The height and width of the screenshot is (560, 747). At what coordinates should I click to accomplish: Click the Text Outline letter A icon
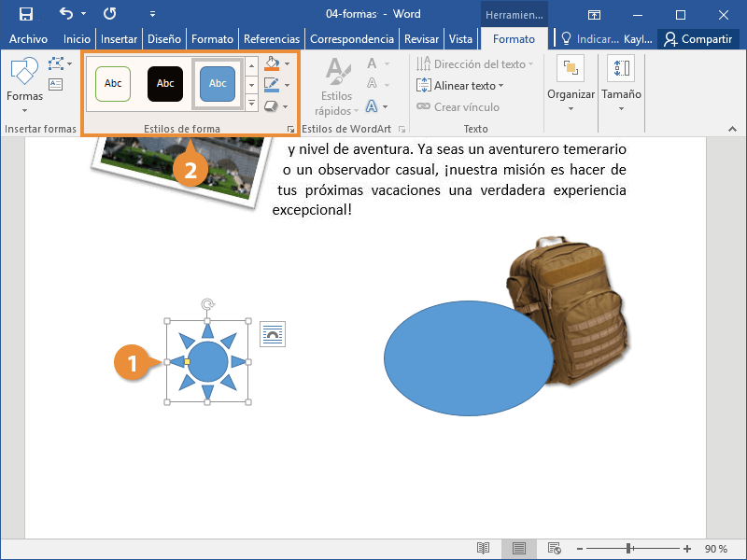(372, 84)
